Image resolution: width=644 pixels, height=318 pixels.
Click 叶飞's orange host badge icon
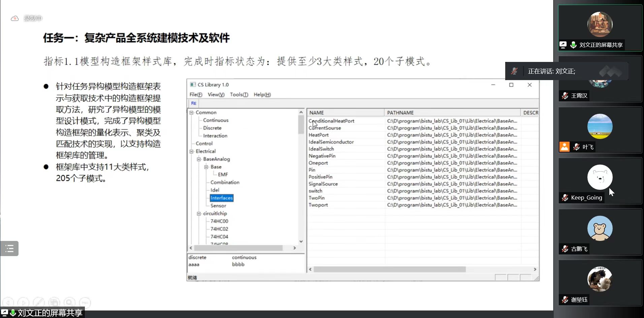tap(565, 147)
